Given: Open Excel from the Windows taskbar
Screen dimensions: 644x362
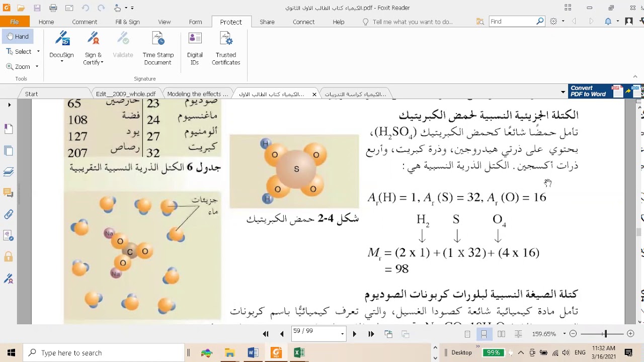Looking at the screenshot, I should (x=299, y=352).
